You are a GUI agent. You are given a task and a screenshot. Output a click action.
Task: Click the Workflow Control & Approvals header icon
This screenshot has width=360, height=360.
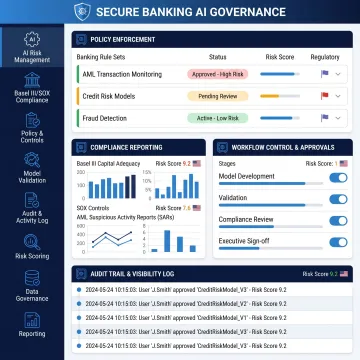point(222,147)
